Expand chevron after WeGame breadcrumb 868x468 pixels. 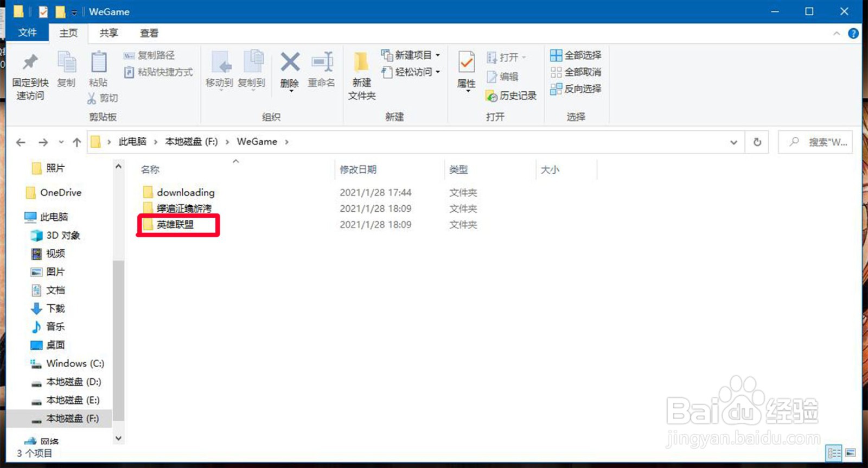click(287, 142)
